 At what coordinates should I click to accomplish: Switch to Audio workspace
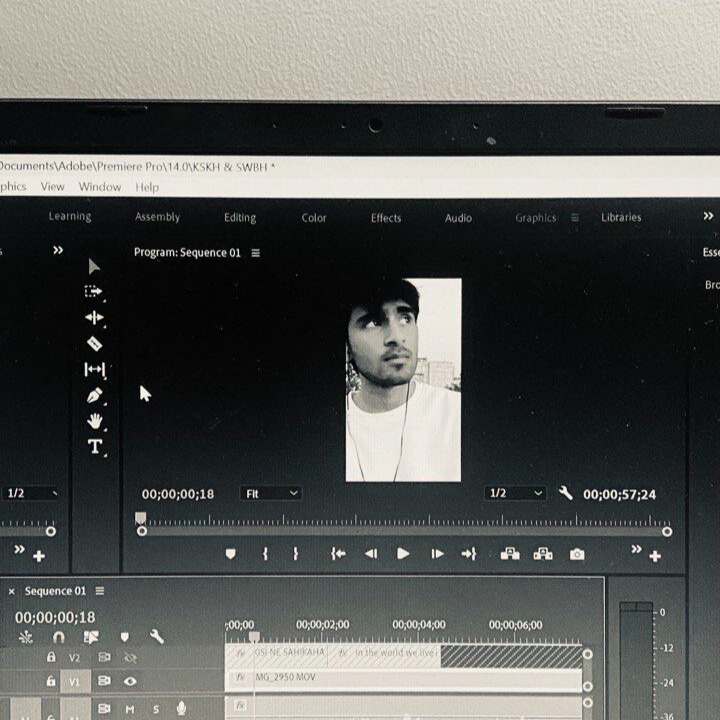[x=458, y=218]
